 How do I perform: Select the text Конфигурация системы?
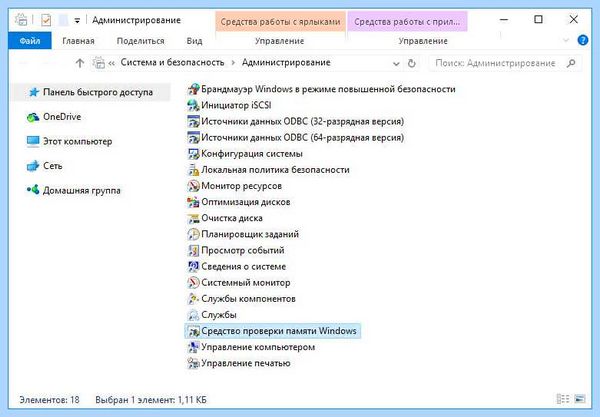252,153
